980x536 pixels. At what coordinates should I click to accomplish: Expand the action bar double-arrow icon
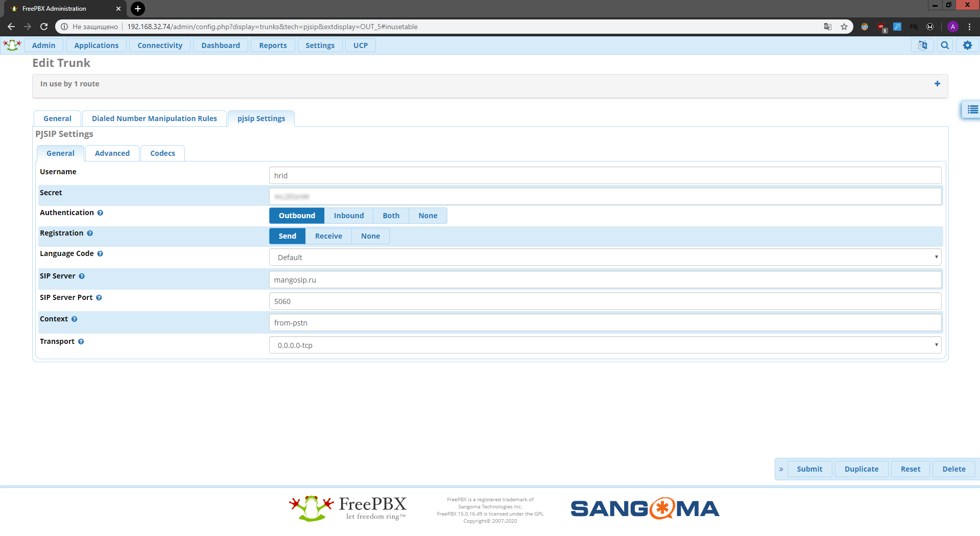(781, 469)
